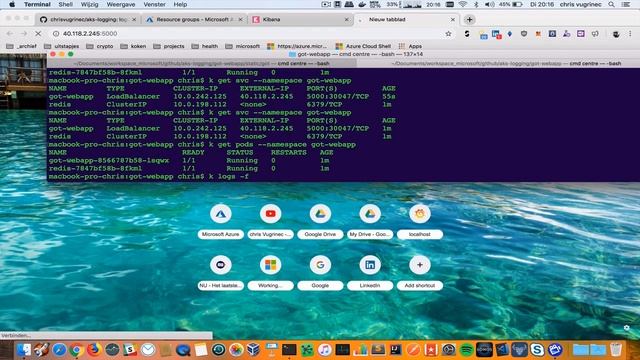Screen dimensions: 640x360
Task: Select the first Terminal tab (cmd centre bash)
Action: 202,63
